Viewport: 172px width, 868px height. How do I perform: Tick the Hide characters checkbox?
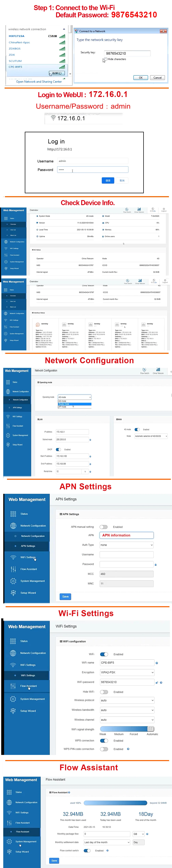pos(105,59)
